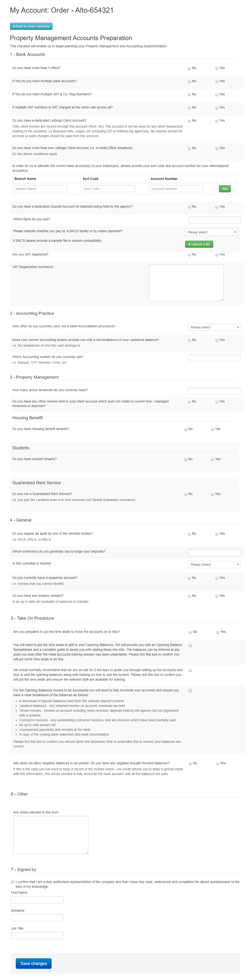The height and width of the screenshot is (980, 250).
Task: Open bank reconciliation frequency dropdown
Action: point(214,327)
